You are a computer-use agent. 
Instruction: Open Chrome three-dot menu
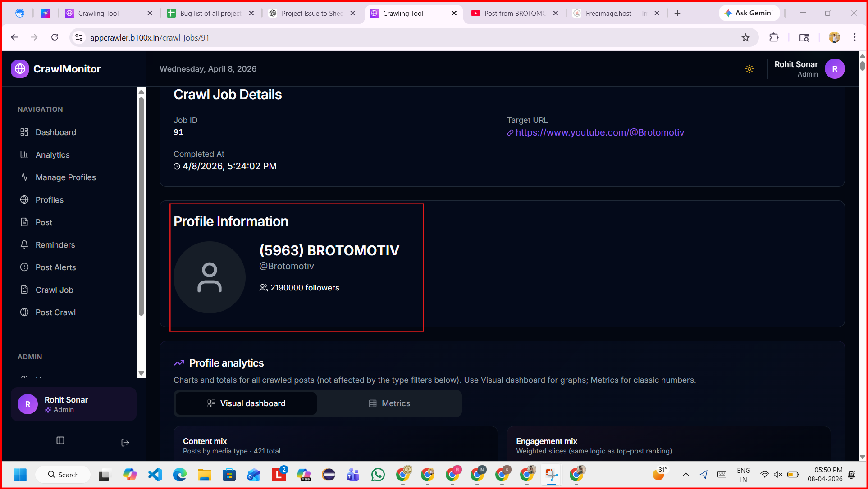854,37
